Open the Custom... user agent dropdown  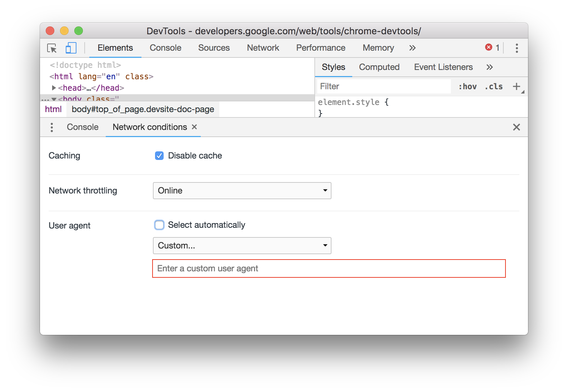click(242, 246)
